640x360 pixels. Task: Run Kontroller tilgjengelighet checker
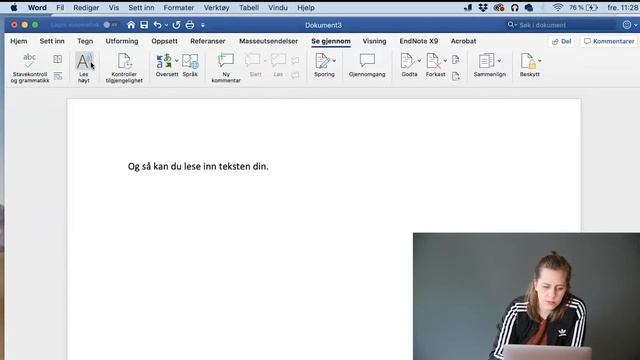124,68
